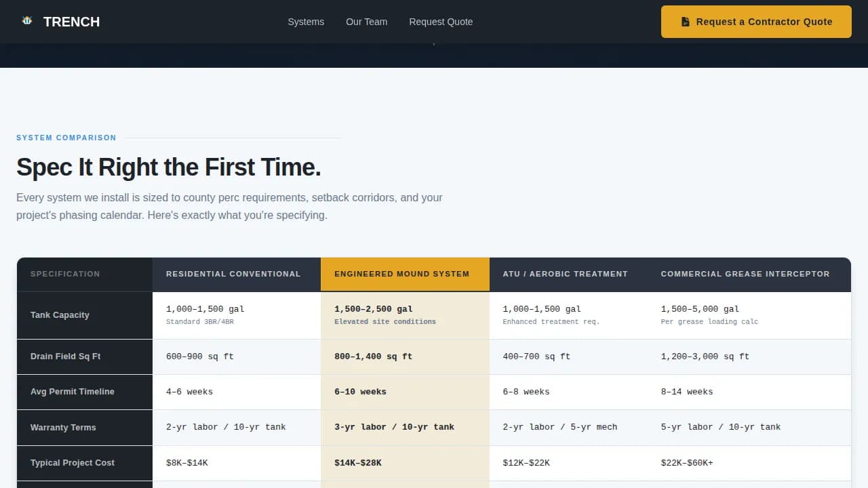Click the TRENCH wordmark in the header

coord(71,22)
